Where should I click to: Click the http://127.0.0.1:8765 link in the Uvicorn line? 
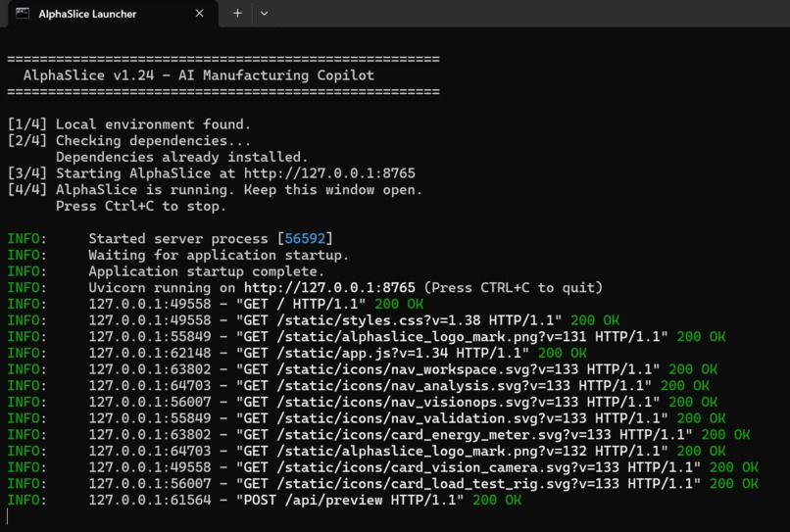tap(329, 288)
